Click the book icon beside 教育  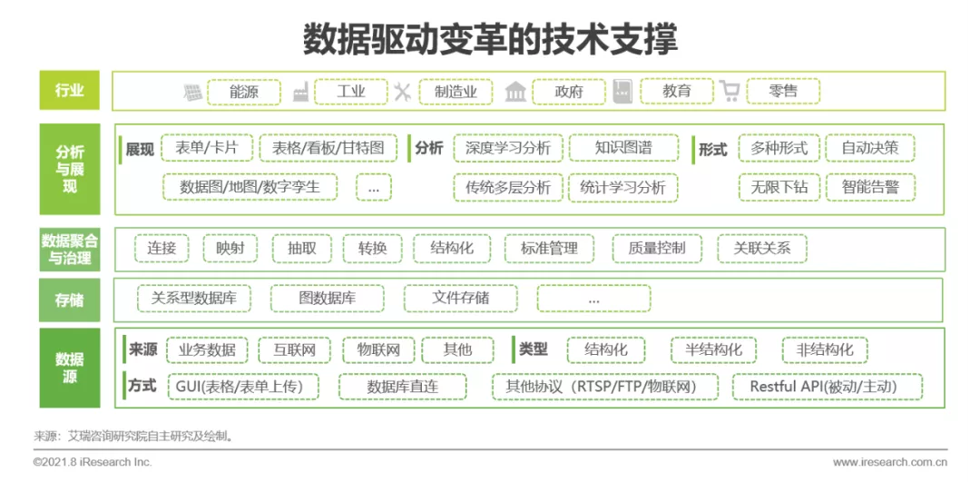click(x=623, y=92)
